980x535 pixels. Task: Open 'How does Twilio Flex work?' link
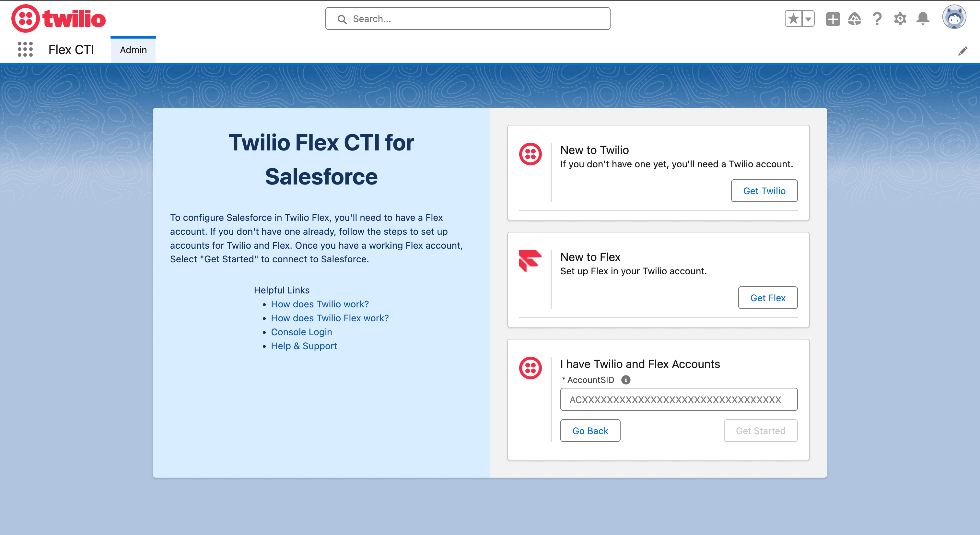point(330,318)
